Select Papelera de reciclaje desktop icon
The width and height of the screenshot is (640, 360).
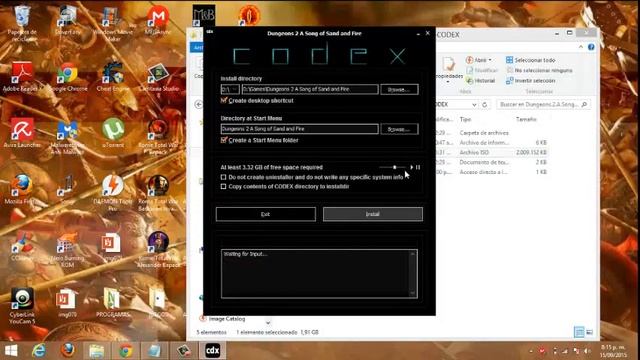click(22, 23)
